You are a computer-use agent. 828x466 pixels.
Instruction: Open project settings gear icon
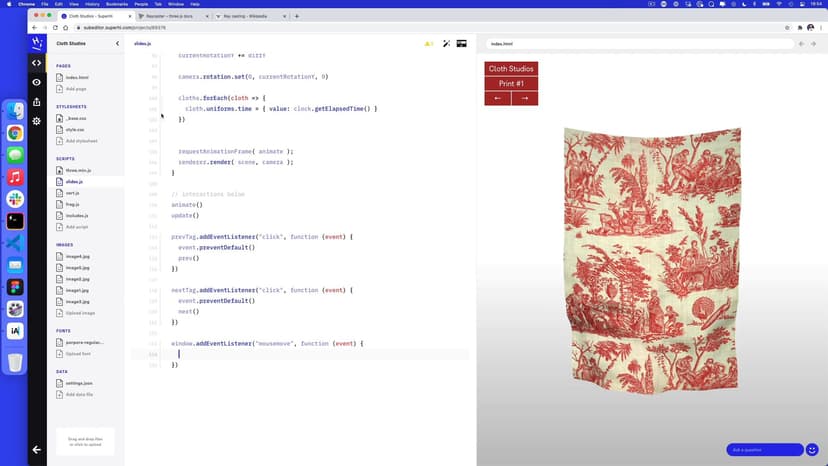click(37, 121)
